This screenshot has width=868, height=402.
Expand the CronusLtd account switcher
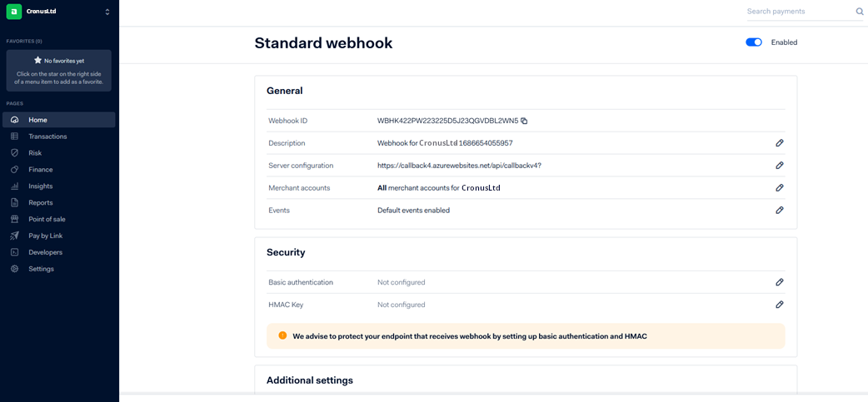point(107,12)
